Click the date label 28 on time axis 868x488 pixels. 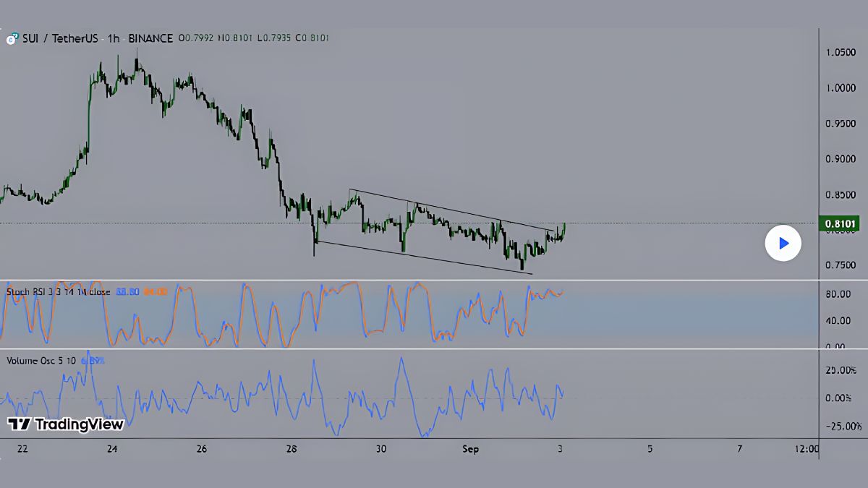(x=292, y=449)
